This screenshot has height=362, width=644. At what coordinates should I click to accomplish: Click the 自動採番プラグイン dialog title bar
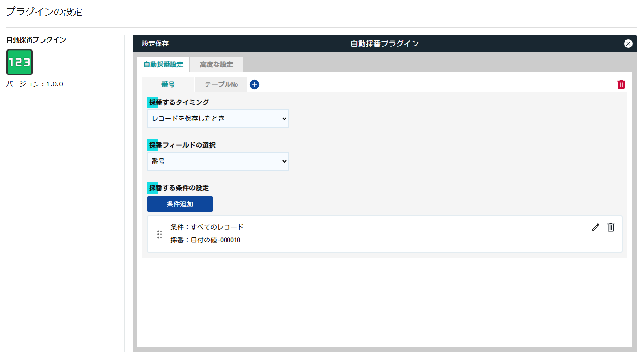pyautogui.click(x=384, y=43)
